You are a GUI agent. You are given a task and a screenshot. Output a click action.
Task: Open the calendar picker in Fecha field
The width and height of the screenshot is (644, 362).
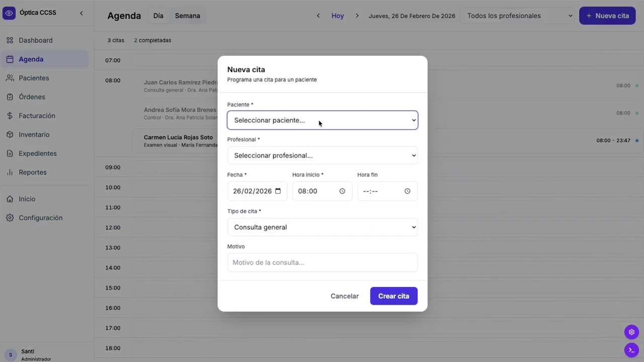(278, 191)
